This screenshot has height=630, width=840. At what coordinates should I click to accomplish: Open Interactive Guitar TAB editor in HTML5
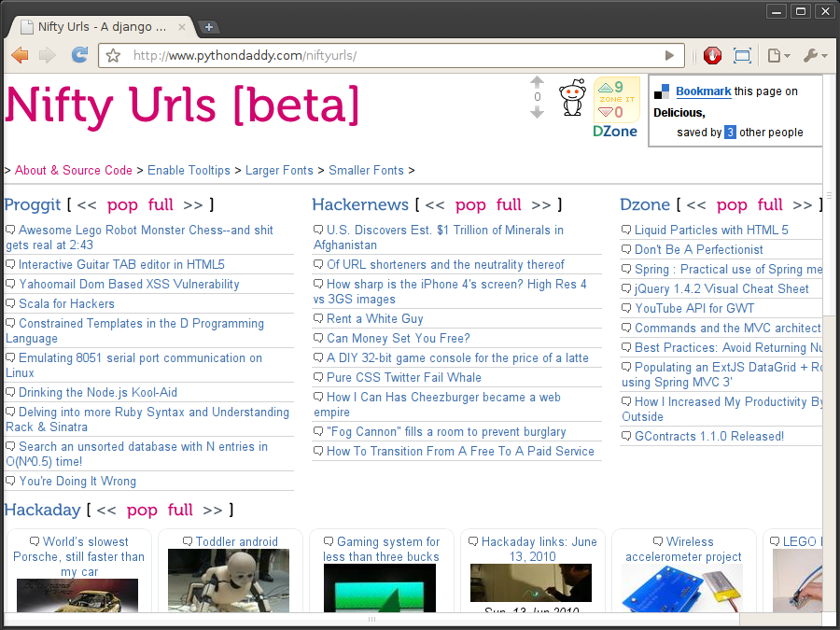pyautogui.click(x=121, y=265)
